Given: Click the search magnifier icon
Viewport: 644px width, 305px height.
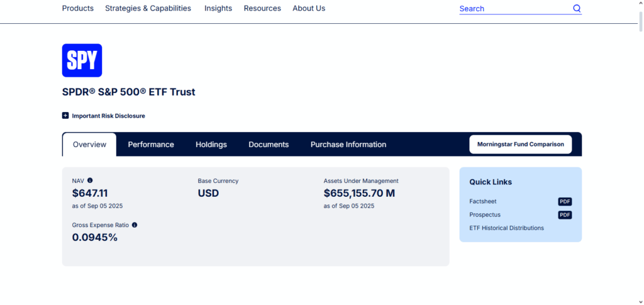Looking at the screenshot, I should coord(577,8).
